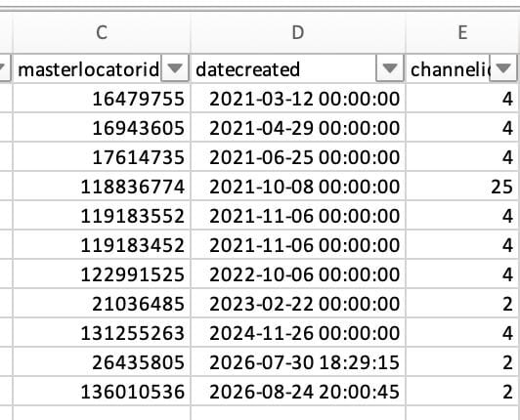
Task: Click cell containing 136010536
Action: coord(102,391)
